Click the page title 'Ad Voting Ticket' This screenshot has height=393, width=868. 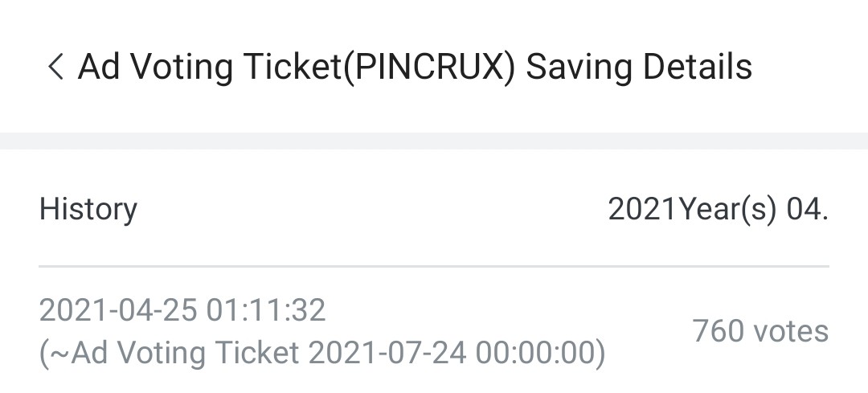(209, 67)
